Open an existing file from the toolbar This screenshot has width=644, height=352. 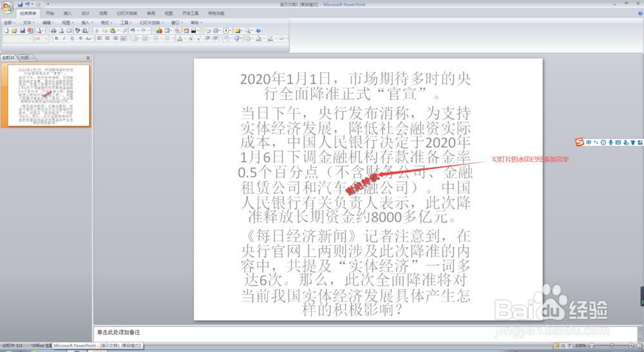(x=14, y=30)
